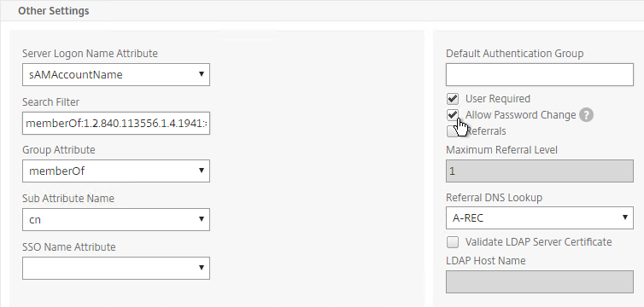Click into the Search Filter text field
Screen dimensions: 644x307
coord(116,123)
